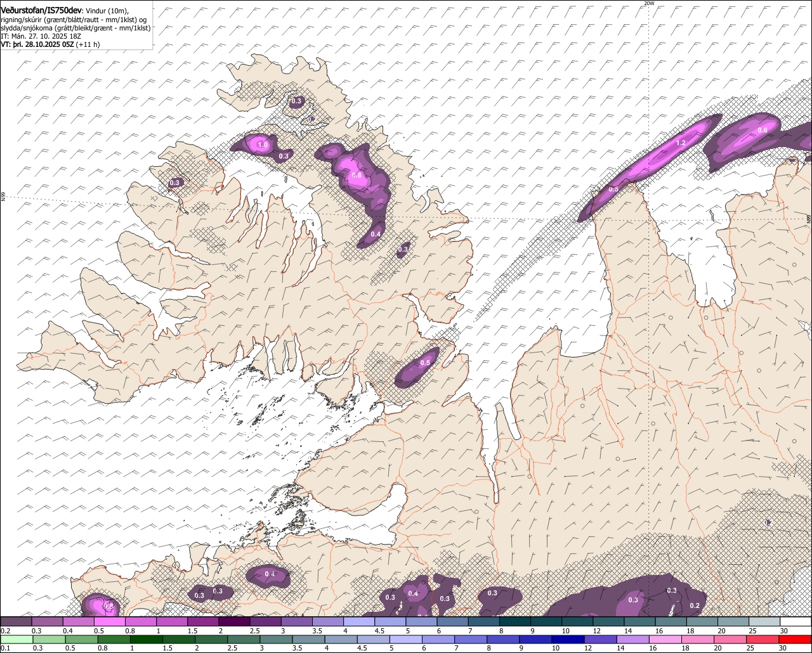Pick the white swatch above top-row label 30
Image resolution: width=812 pixels, height=653 pixels.
click(796, 621)
